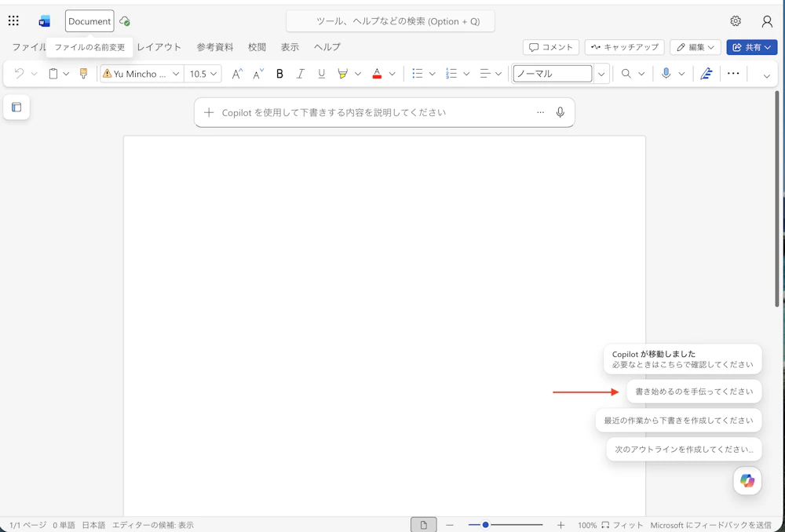785x532 pixels.
Task: Expand bullet list style dropdown
Action: click(432, 74)
